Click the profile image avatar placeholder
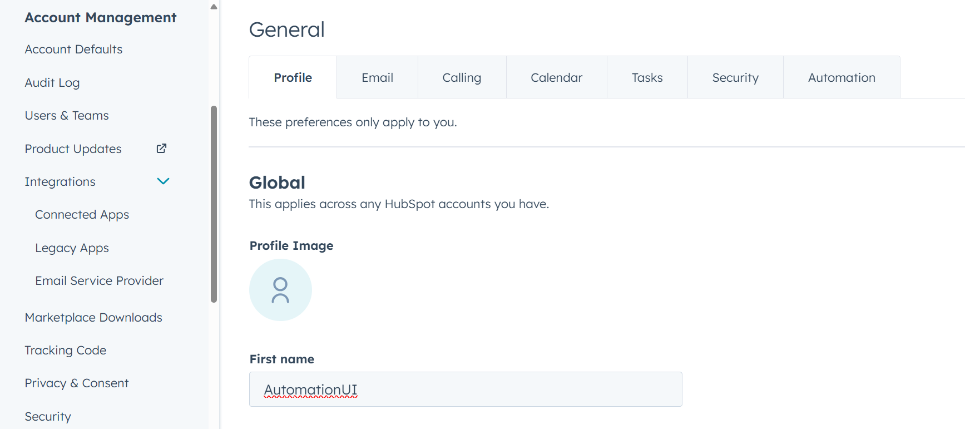Image resolution: width=980 pixels, height=429 pixels. coord(280,290)
